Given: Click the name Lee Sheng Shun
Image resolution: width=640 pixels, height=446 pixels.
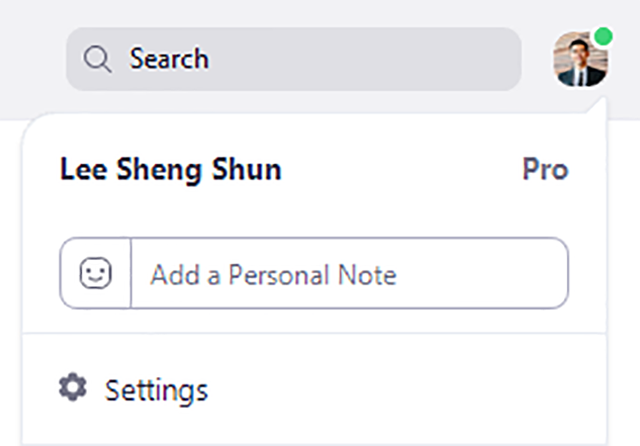Looking at the screenshot, I should 171,170.
